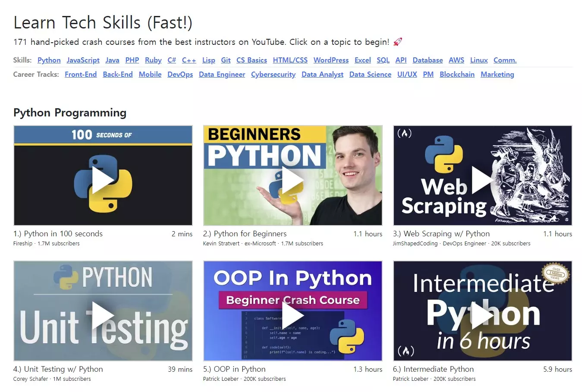This screenshot has width=582, height=392.
Task: Click the '1.) Python in 100 seconds' title
Action: coord(58,234)
